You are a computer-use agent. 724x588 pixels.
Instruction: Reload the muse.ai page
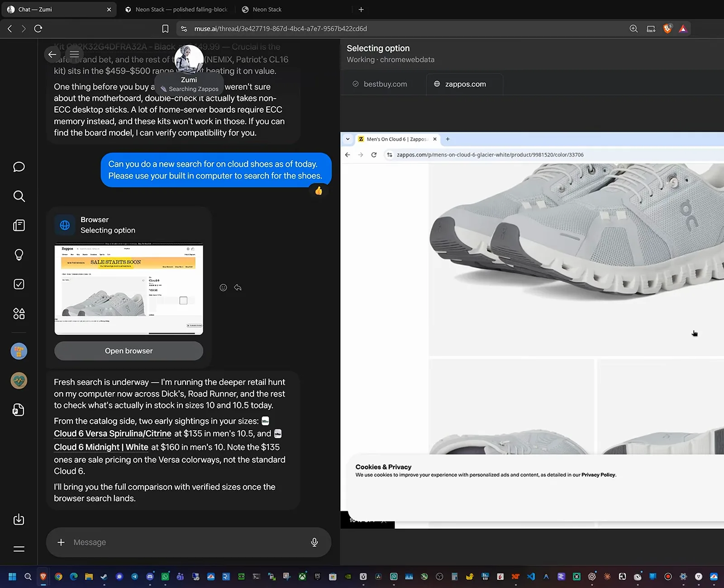[38, 29]
